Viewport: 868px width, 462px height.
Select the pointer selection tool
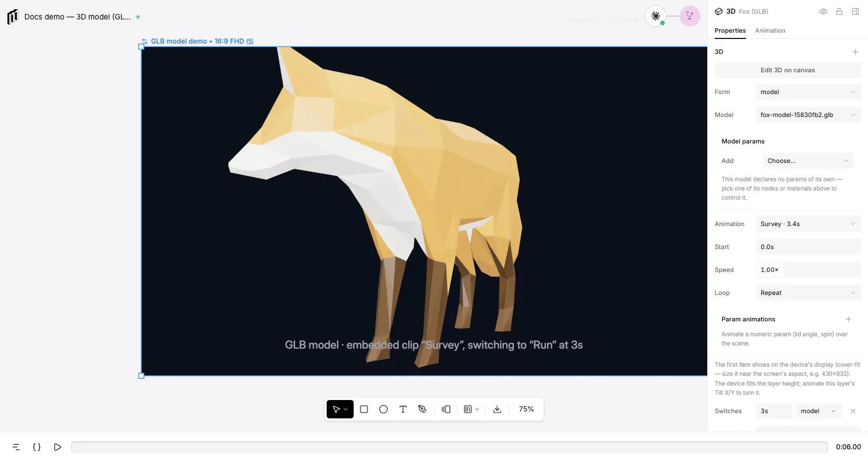(340, 409)
